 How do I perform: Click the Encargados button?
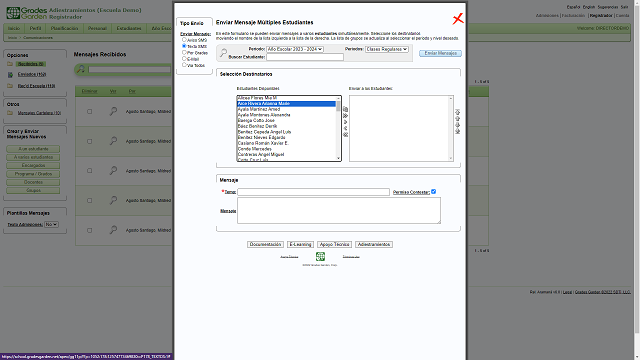pyautogui.click(x=33, y=166)
